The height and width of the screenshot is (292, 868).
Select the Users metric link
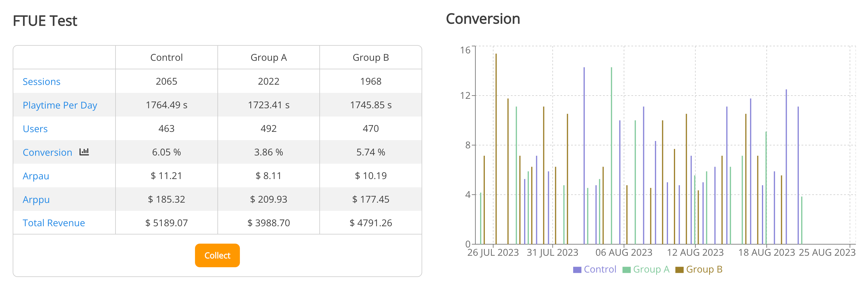pos(35,129)
